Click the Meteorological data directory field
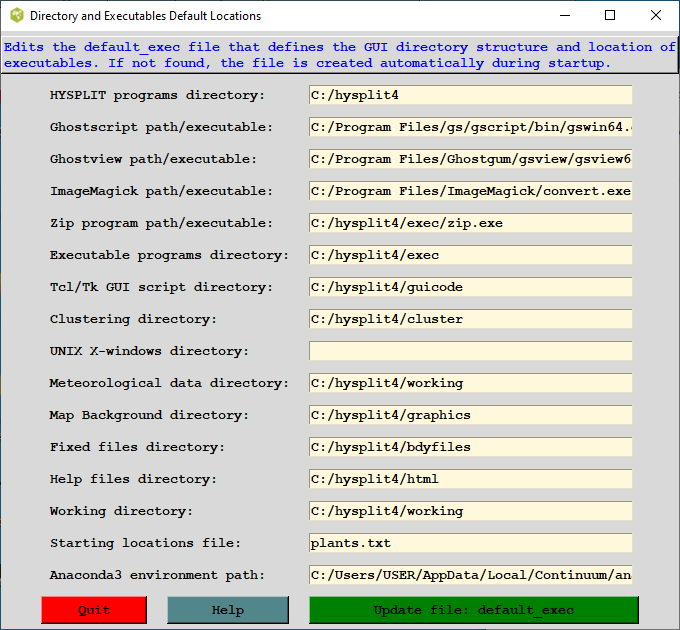Screen dimensions: 680x630 [x=470, y=383]
